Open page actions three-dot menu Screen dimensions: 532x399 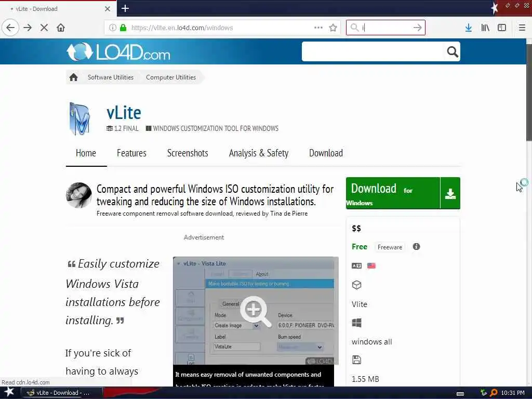tap(318, 28)
